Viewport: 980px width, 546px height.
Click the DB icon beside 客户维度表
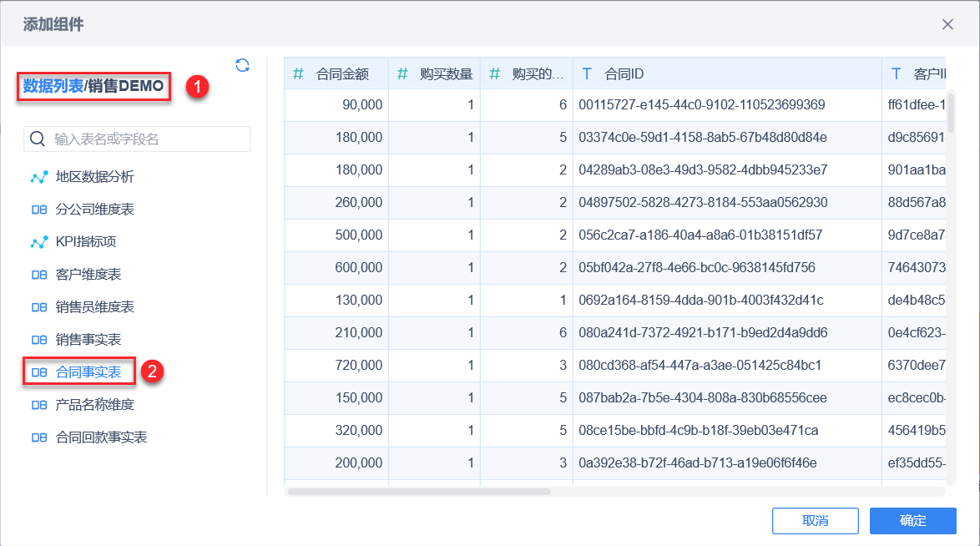tap(39, 275)
